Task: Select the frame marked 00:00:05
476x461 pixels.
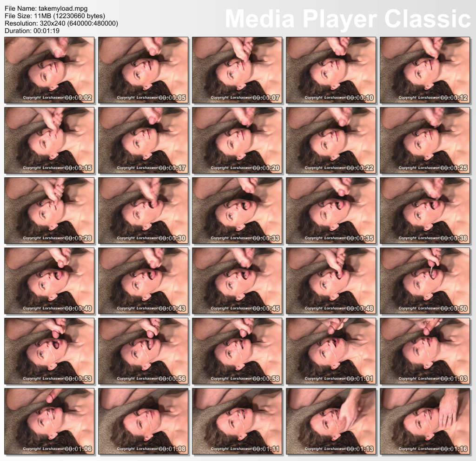Action: pyautogui.click(x=143, y=70)
